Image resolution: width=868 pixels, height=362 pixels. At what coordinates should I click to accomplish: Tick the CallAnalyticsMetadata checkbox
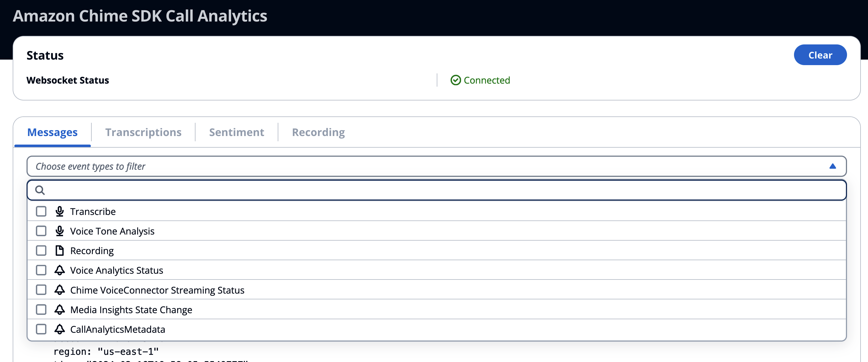pos(41,329)
